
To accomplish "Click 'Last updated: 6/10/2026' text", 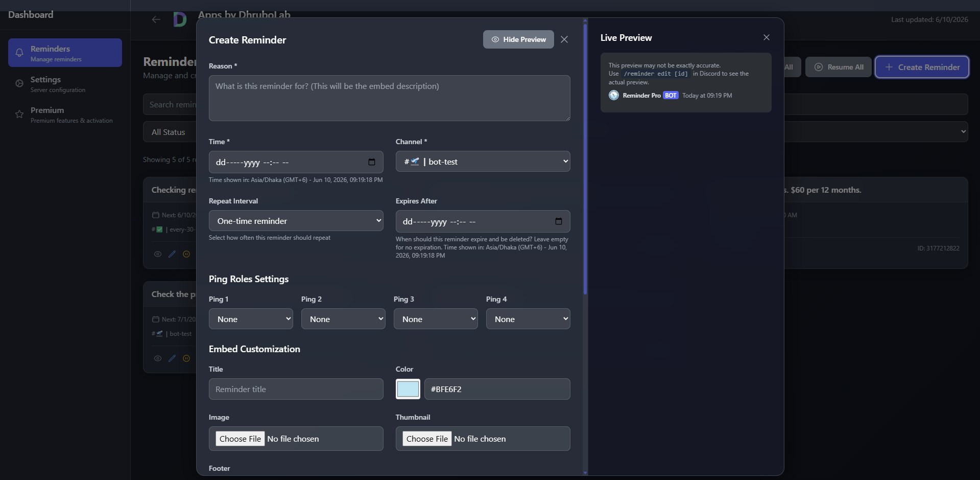I will [x=929, y=19].
